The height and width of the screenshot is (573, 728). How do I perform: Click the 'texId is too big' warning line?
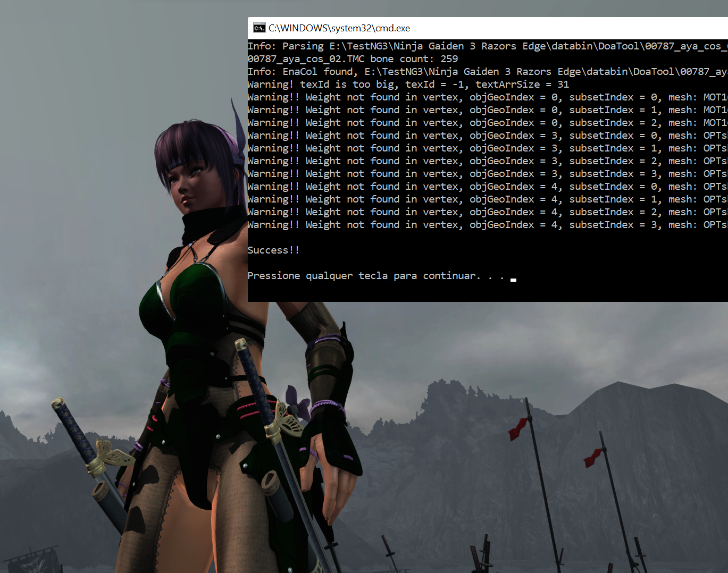[x=408, y=85]
